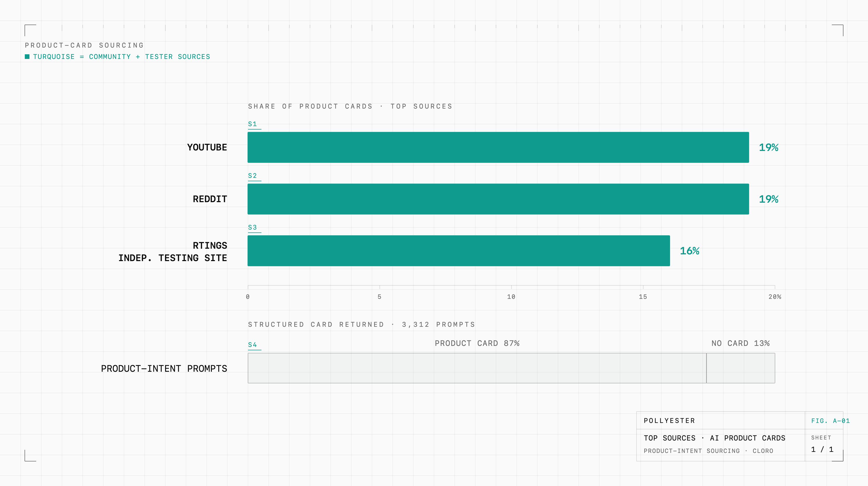
Task: Click the REDDIT row label
Action: click(210, 199)
